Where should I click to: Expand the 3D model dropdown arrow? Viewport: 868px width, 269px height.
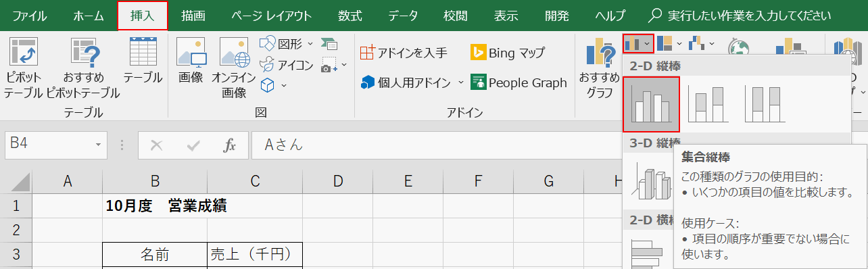[284, 85]
